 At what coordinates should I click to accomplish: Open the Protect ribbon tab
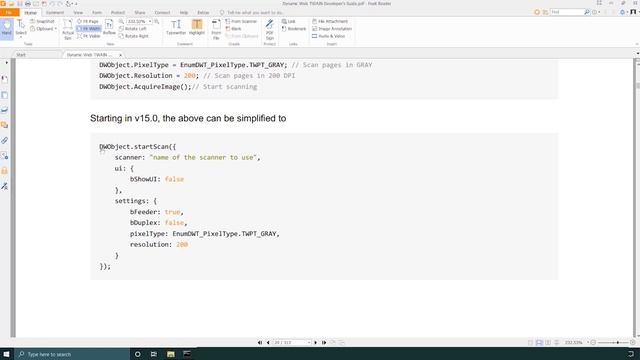[x=118, y=13]
